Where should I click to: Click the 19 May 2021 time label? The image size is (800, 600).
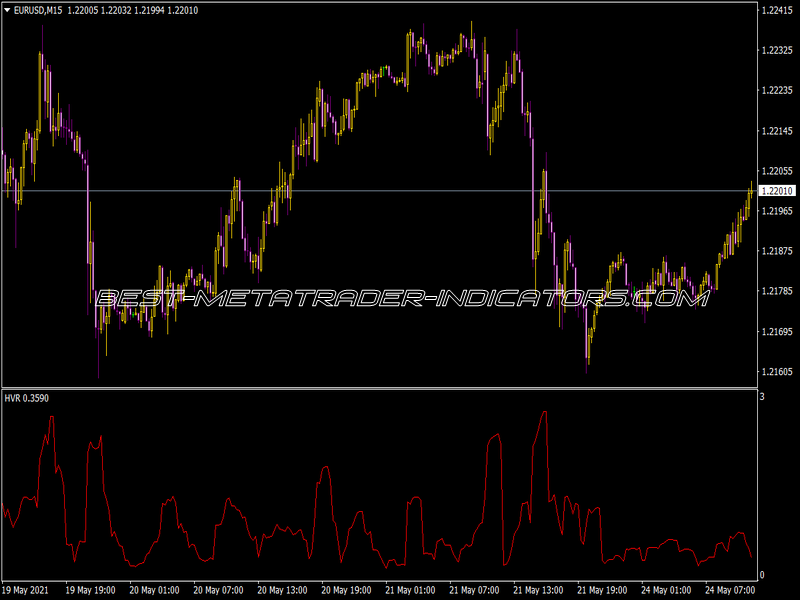pos(26,590)
